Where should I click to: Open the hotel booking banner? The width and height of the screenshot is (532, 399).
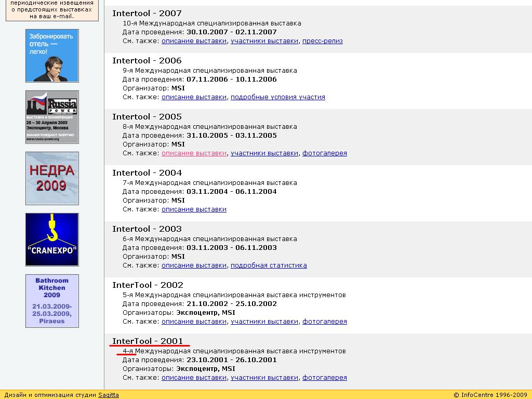52,56
